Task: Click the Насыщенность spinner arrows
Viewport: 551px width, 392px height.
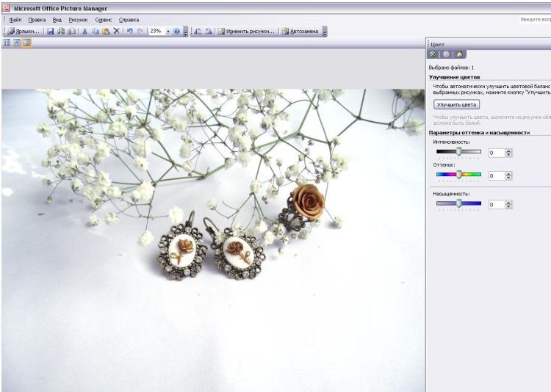Action: 508,205
